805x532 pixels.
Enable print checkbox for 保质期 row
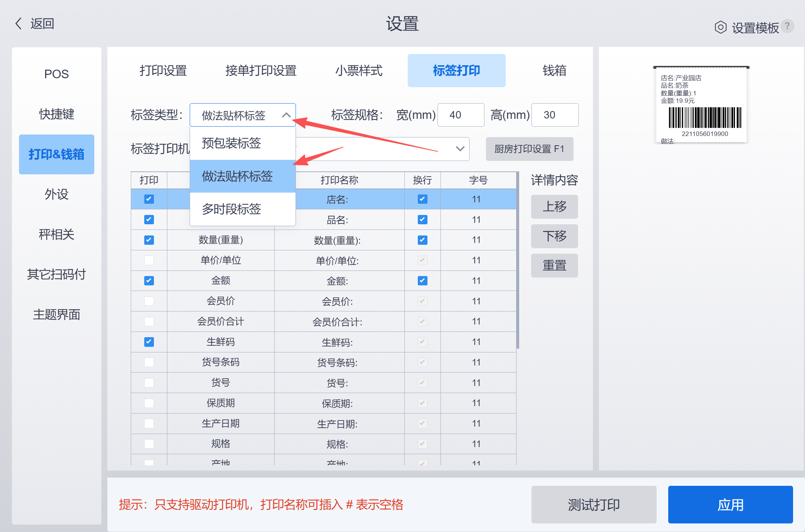pos(149,403)
